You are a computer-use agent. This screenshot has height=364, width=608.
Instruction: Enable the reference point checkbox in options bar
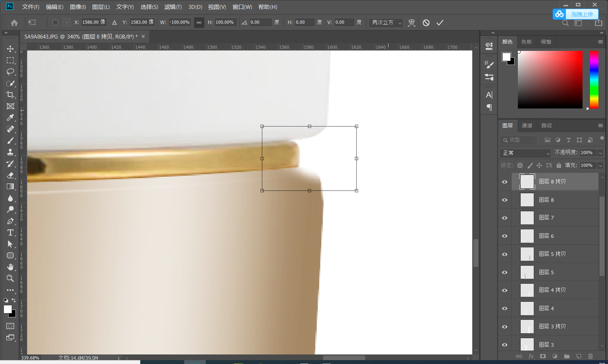pos(55,22)
